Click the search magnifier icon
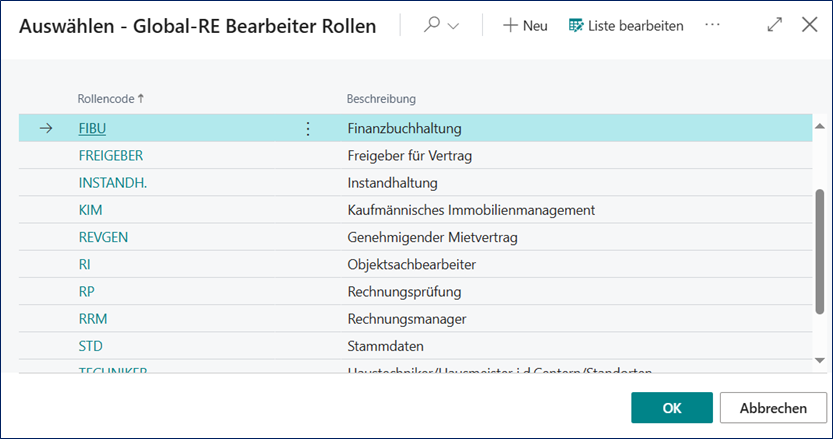Screen dimensions: 833x439 pos(432,26)
